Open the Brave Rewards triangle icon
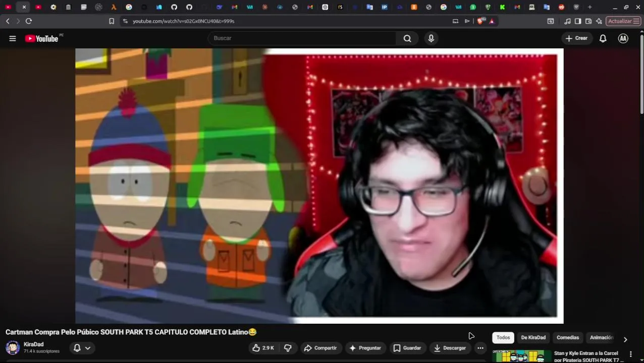This screenshot has width=644, height=363. coord(492,21)
